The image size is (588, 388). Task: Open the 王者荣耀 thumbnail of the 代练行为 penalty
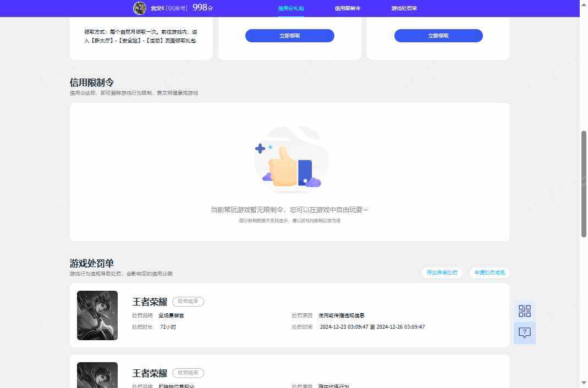coord(97,375)
